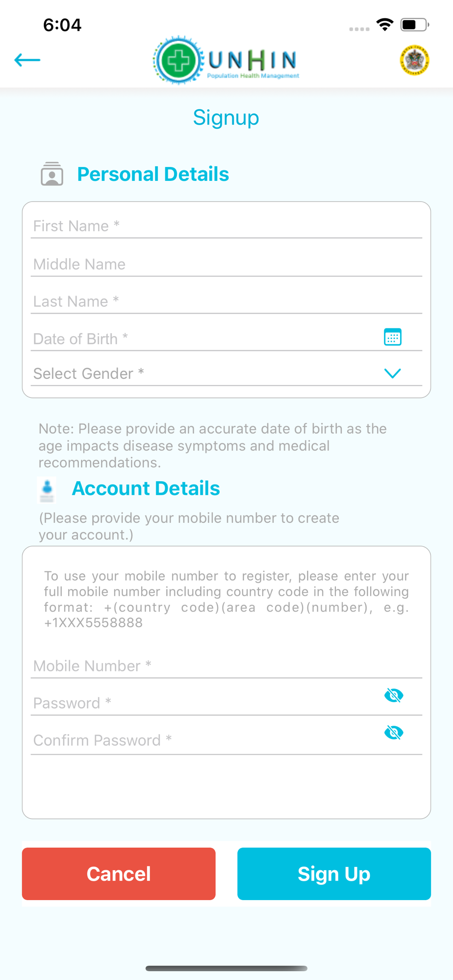Open the Date of Birth calendar icon
Viewport: 453px width, 980px height.
pos(392,337)
